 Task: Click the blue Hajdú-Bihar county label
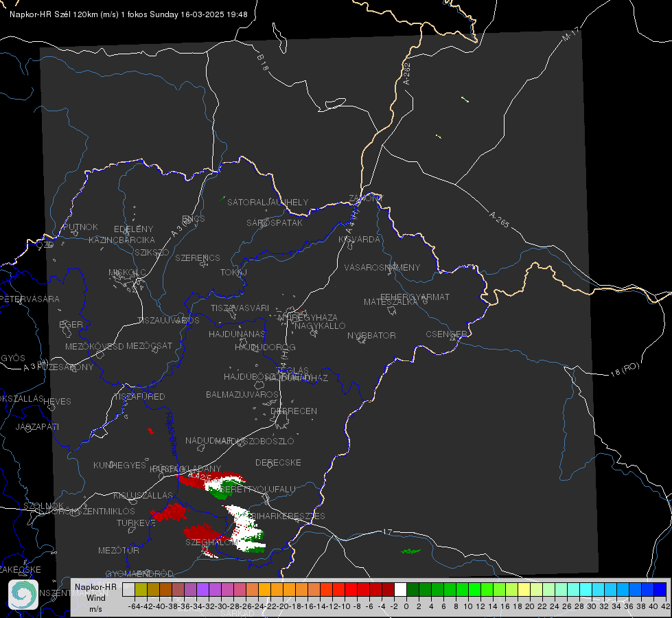171,434
